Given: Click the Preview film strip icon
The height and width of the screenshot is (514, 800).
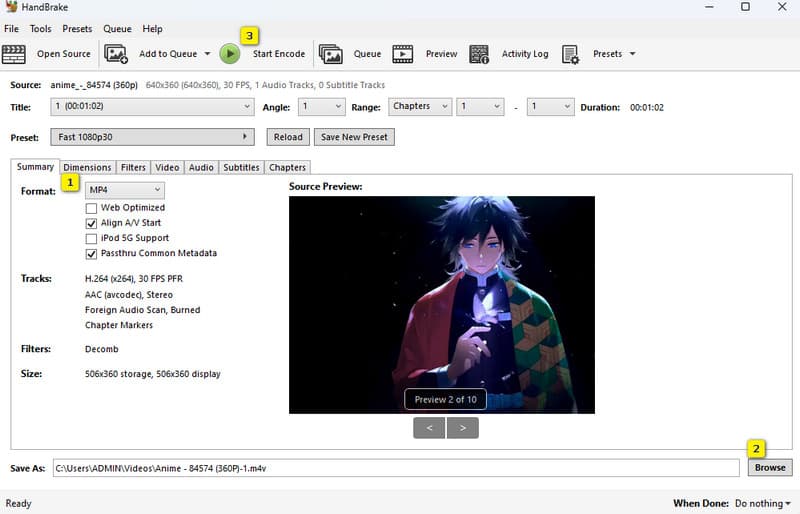Looking at the screenshot, I should 403,54.
